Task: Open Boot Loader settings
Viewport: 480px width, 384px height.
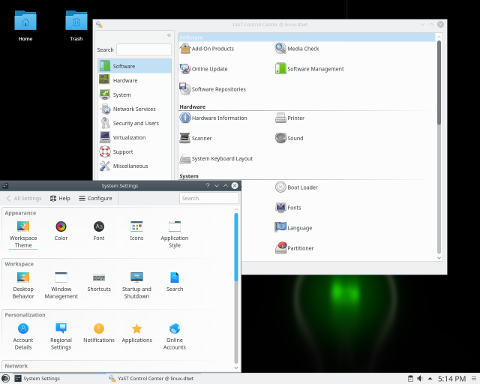Action: point(296,187)
